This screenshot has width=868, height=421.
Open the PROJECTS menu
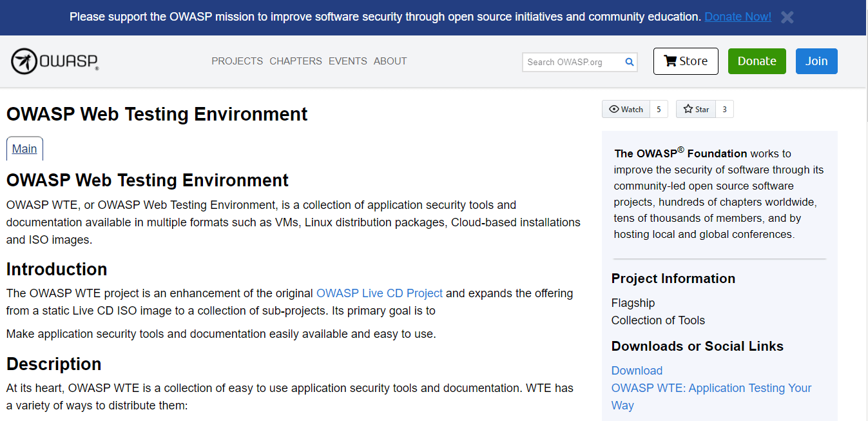237,61
